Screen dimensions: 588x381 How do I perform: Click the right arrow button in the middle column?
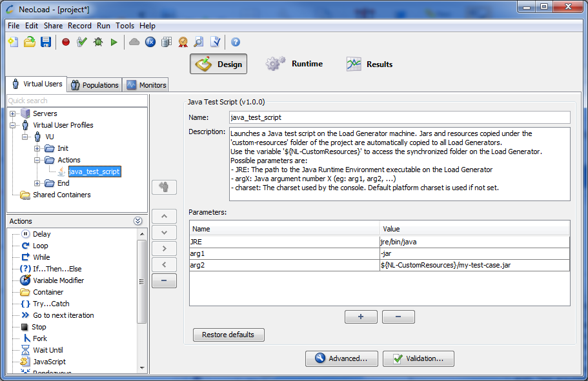(x=164, y=248)
